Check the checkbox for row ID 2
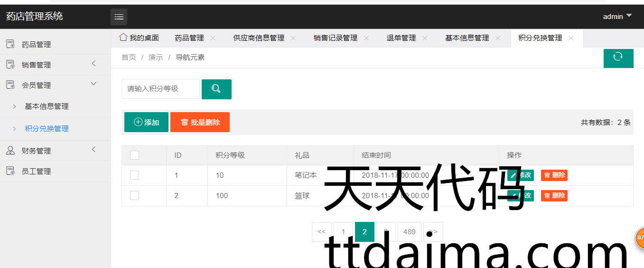The image size is (644, 268). click(134, 196)
